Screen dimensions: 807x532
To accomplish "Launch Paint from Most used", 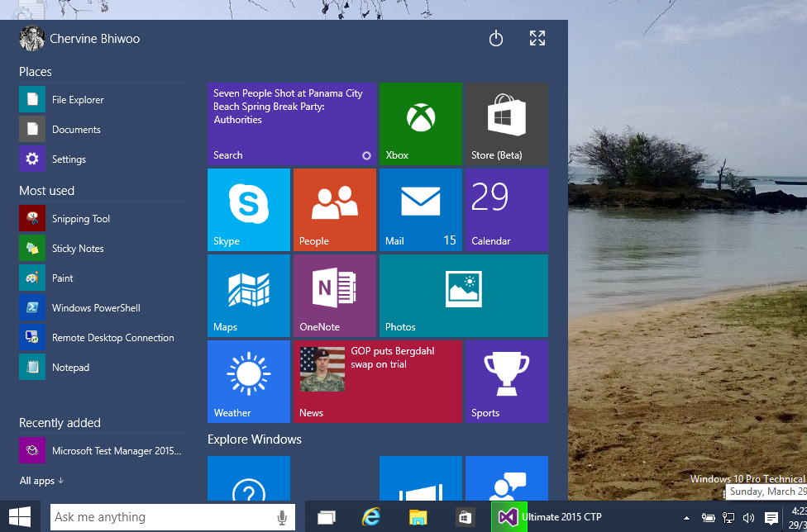I will click(103, 278).
